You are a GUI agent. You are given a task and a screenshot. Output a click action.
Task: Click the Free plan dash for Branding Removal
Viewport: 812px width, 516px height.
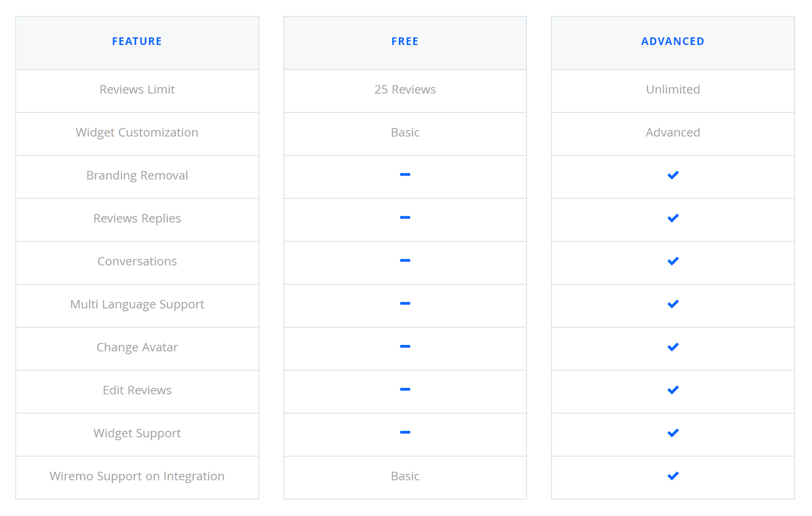coord(405,175)
